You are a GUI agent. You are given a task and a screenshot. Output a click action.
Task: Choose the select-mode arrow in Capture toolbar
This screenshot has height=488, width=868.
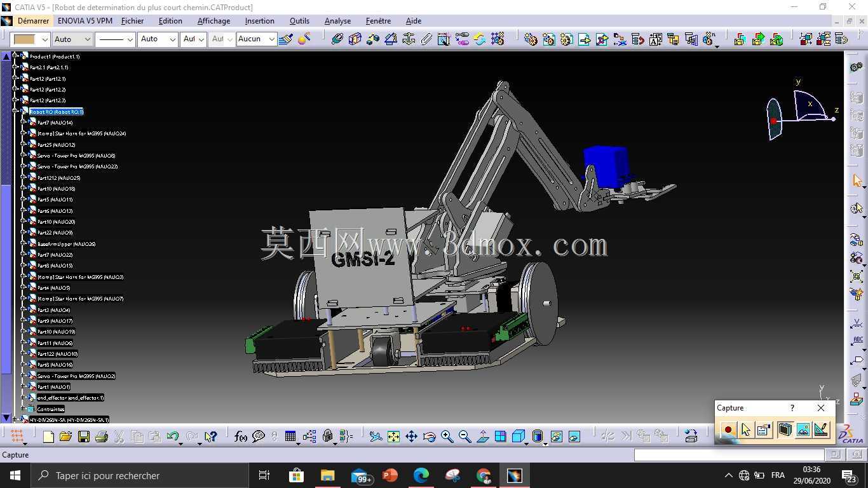746,430
